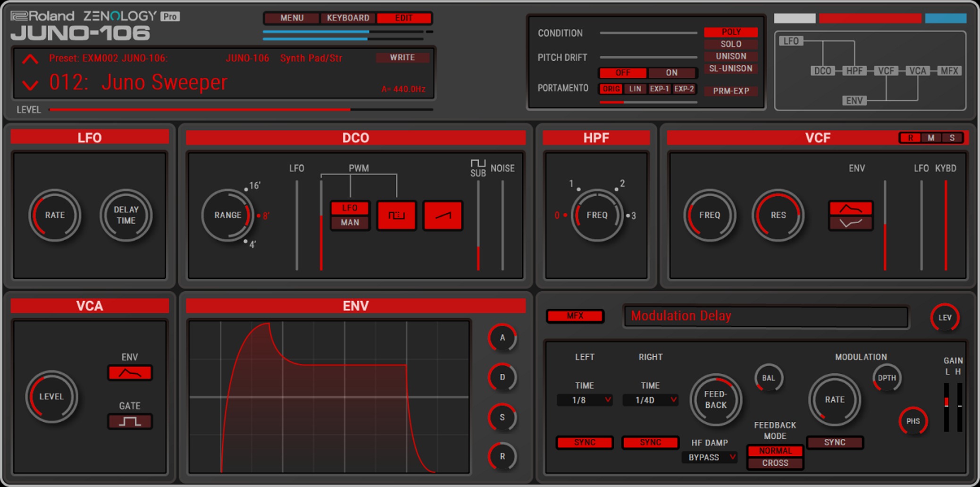Click the envelope S sustain knob
The height and width of the screenshot is (487, 980).
pyautogui.click(x=503, y=417)
